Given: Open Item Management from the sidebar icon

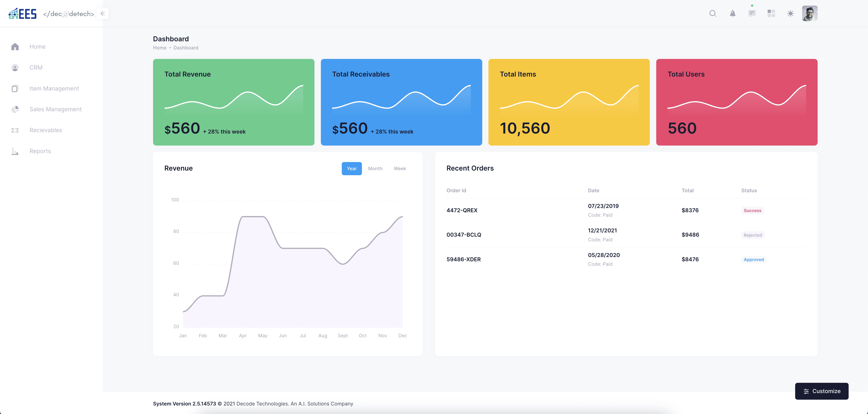Looking at the screenshot, I should click(15, 88).
